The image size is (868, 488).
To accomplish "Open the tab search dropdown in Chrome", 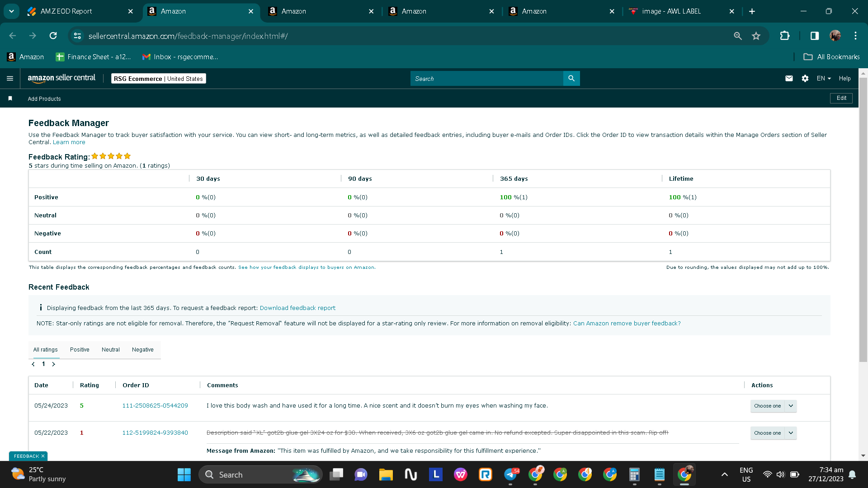I will pyautogui.click(x=11, y=11).
